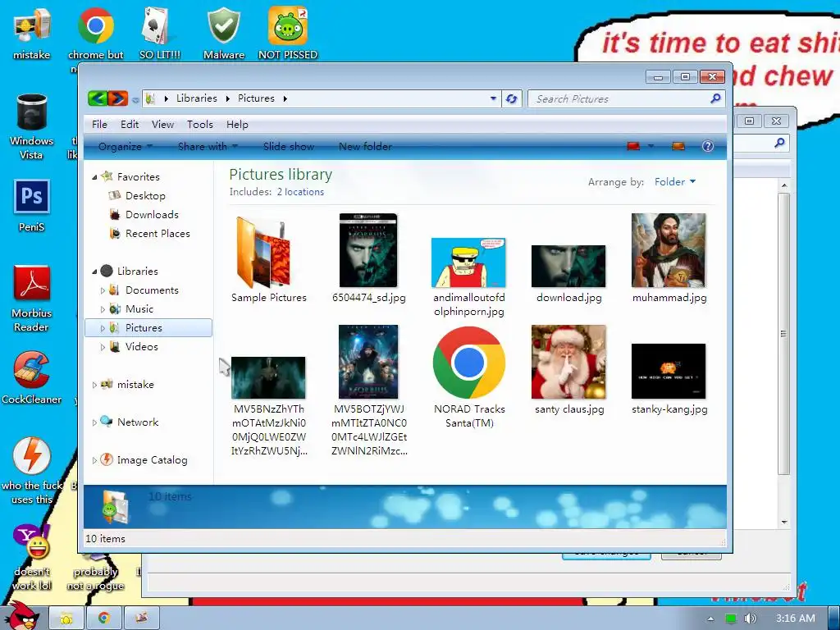Open 'who the fuck uses this' icon

tap(32, 470)
